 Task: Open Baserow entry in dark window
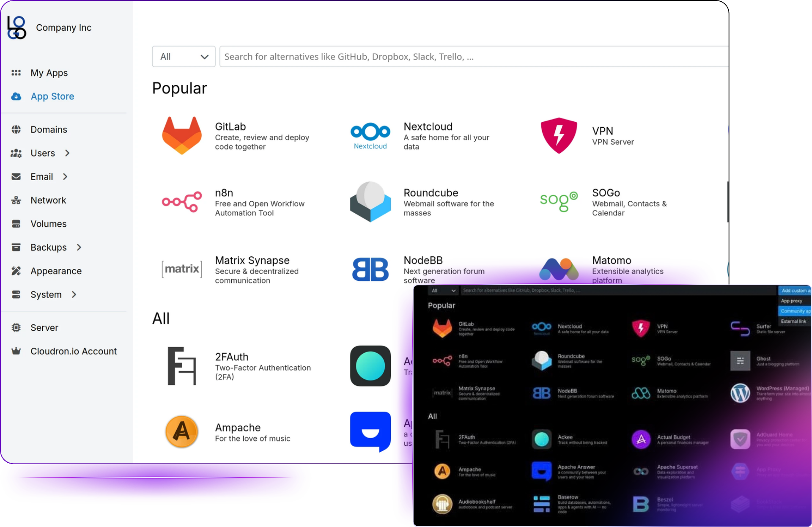click(573, 504)
